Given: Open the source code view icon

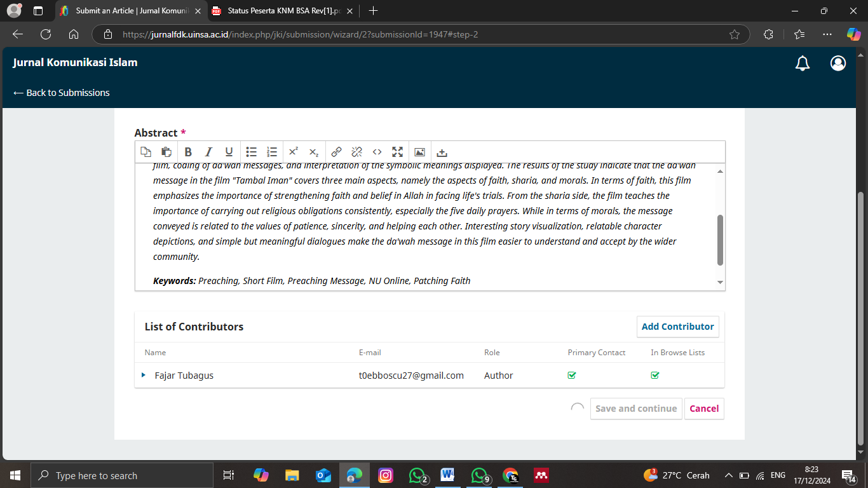Looking at the screenshot, I should [x=377, y=152].
